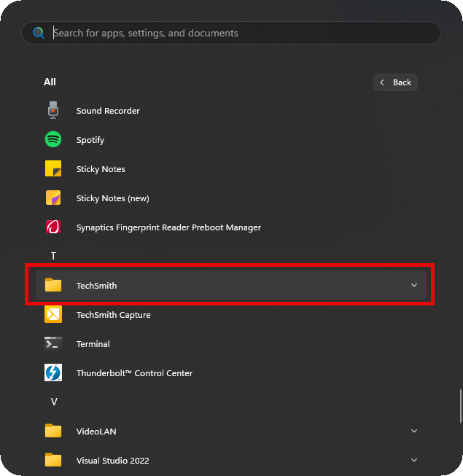This screenshot has height=476, width=463.
Task: Open Synaptics Fingerprint Reader Preboot Manager icon
Action: click(x=53, y=227)
